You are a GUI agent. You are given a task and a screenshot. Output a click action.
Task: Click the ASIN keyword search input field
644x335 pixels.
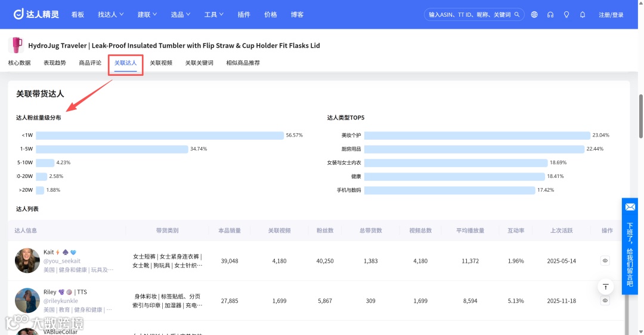click(469, 14)
